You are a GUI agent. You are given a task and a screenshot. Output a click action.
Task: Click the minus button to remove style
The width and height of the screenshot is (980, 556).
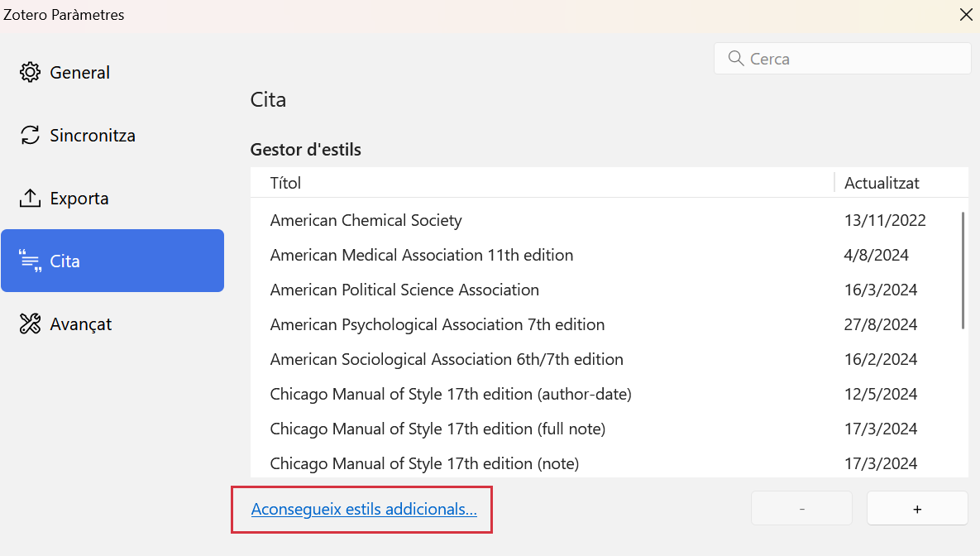tap(802, 509)
